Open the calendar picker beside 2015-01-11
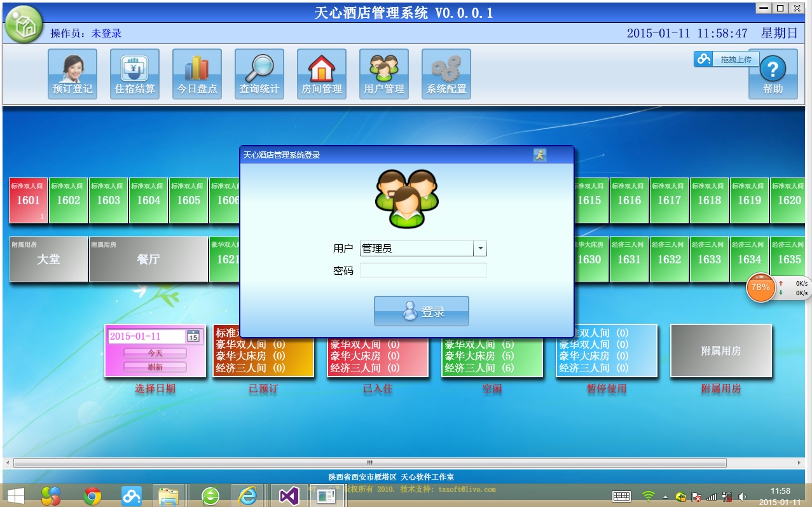The image size is (812, 507). click(193, 337)
